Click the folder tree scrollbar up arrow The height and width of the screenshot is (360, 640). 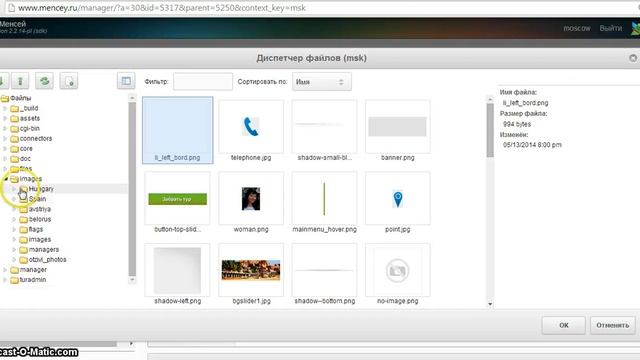132,98
